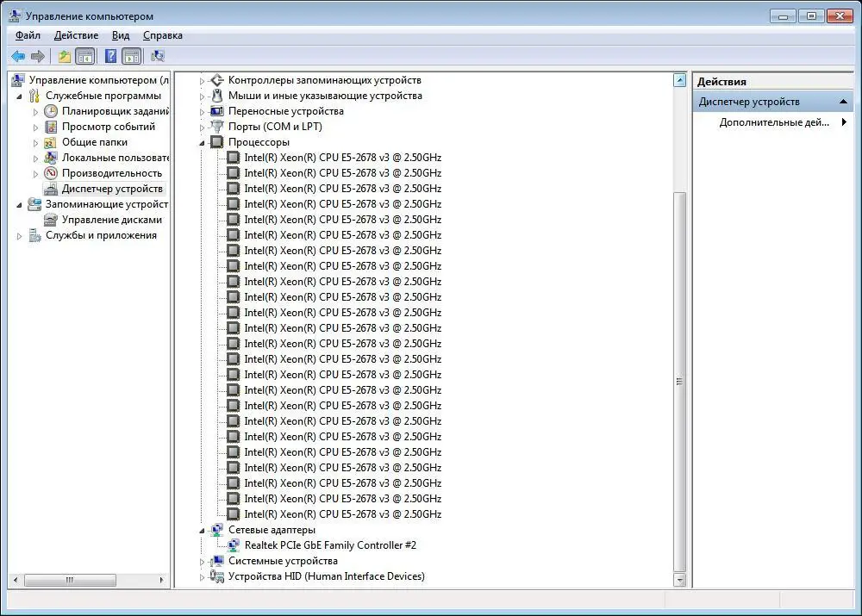Click the Системные устройства computer icon

click(x=217, y=561)
